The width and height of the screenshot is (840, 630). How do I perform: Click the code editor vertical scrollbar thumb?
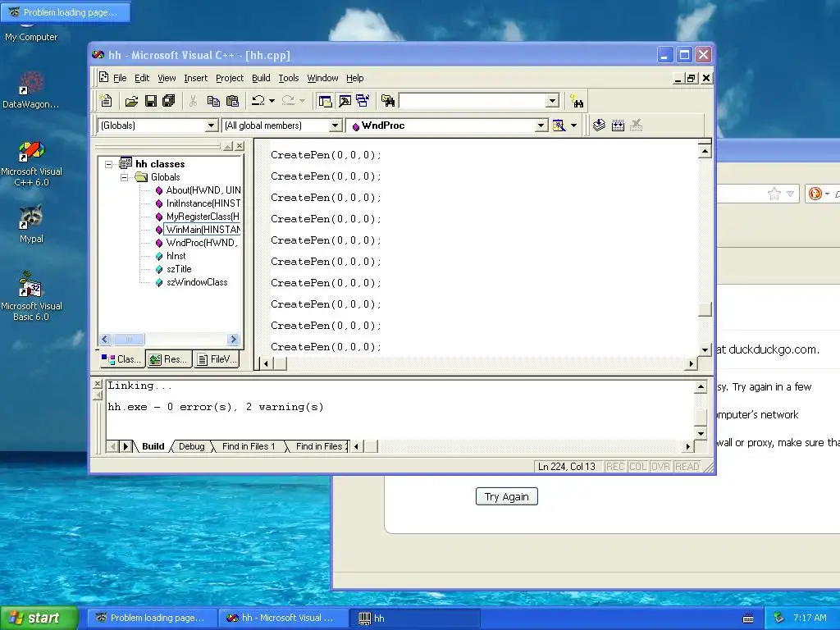[705, 309]
